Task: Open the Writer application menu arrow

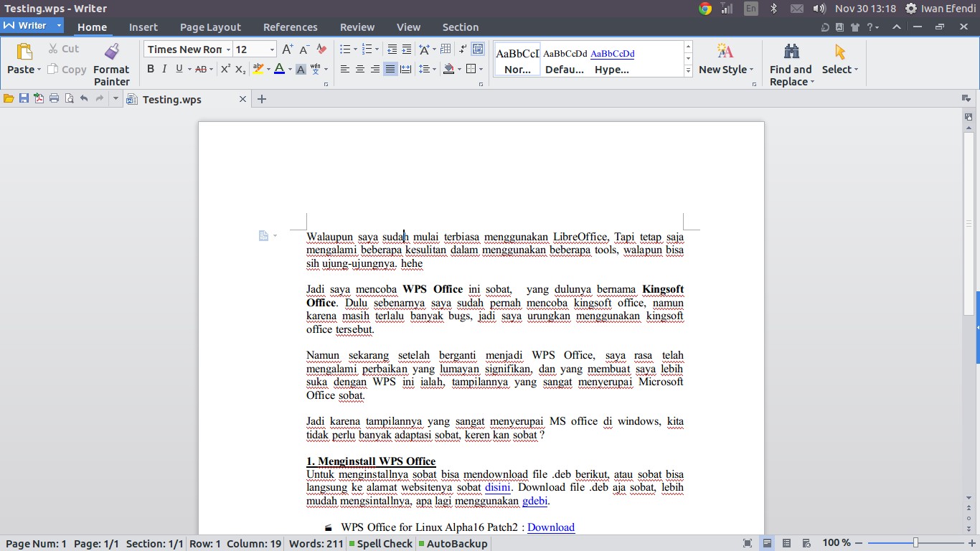Action: [60, 26]
